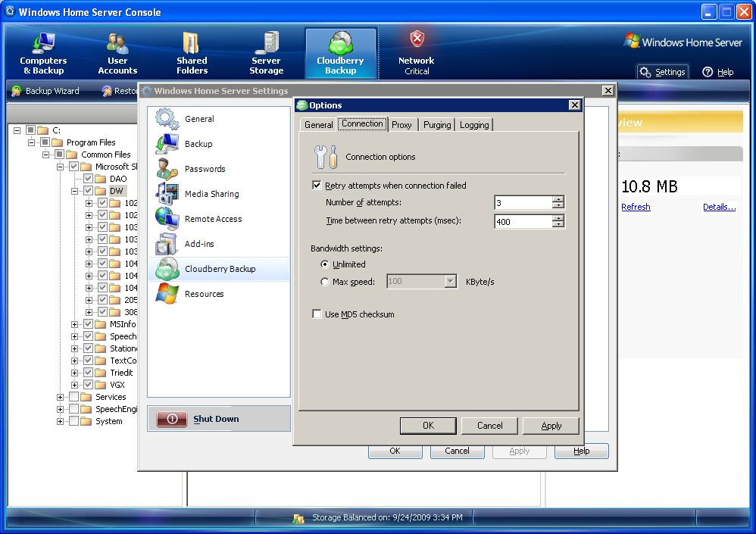756x534 pixels.
Task: Select the Cloudberry Backup console tab
Action: click(x=340, y=54)
